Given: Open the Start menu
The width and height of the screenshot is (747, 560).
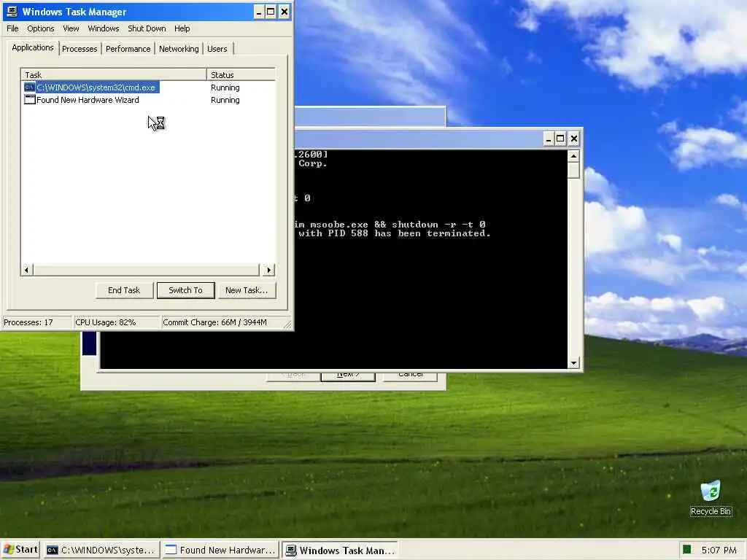Looking at the screenshot, I should (x=20, y=550).
